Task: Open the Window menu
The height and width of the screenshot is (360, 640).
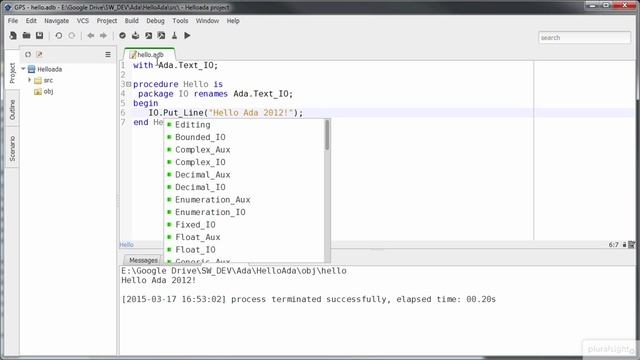Action: 207,21
